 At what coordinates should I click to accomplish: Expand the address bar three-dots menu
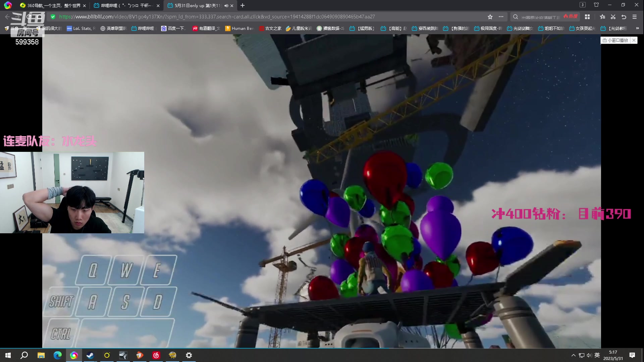501,17
